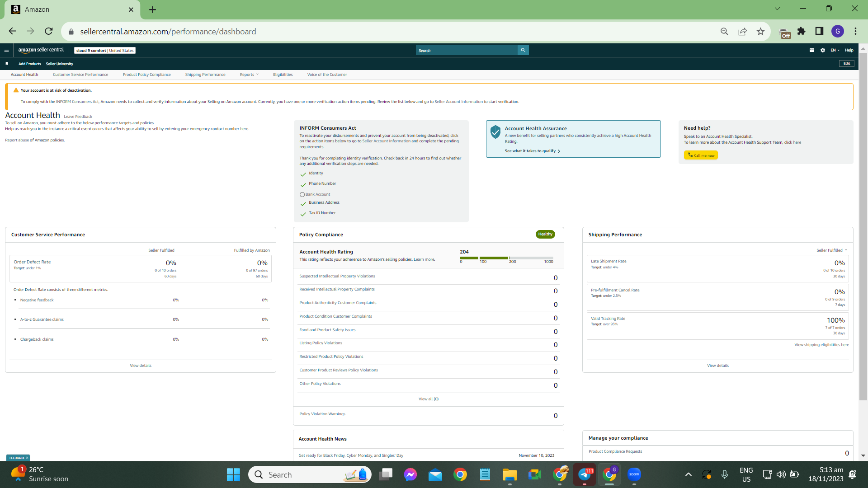The width and height of the screenshot is (868, 488).
Task: Open the Seller Central hamburger menu
Action: [6, 50]
